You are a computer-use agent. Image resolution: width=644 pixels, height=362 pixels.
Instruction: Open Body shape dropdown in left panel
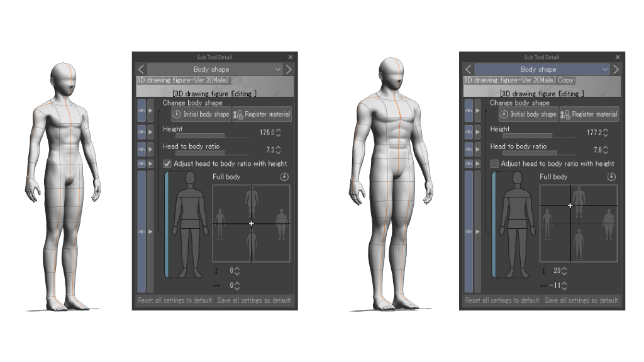(x=215, y=69)
